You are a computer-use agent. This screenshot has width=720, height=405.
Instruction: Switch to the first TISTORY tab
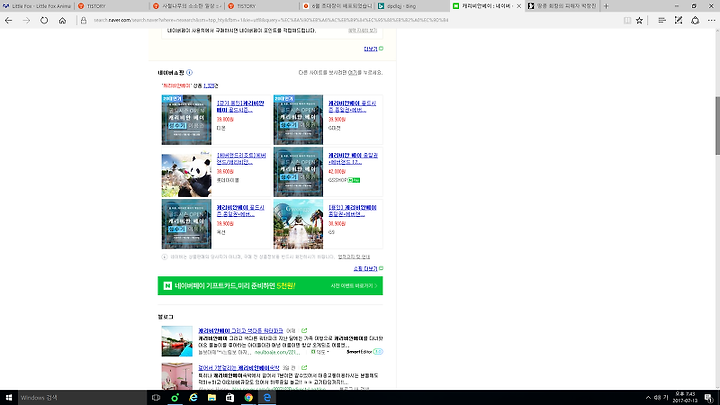click(112, 6)
